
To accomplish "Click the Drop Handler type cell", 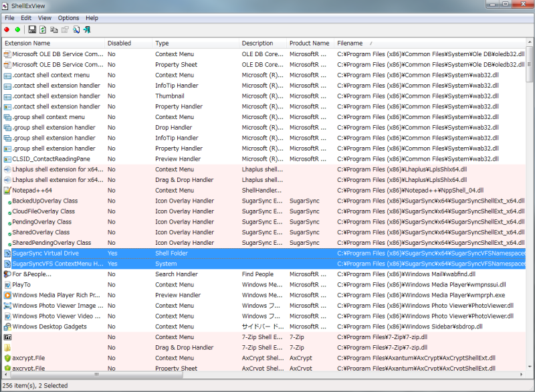I will (x=173, y=128).
